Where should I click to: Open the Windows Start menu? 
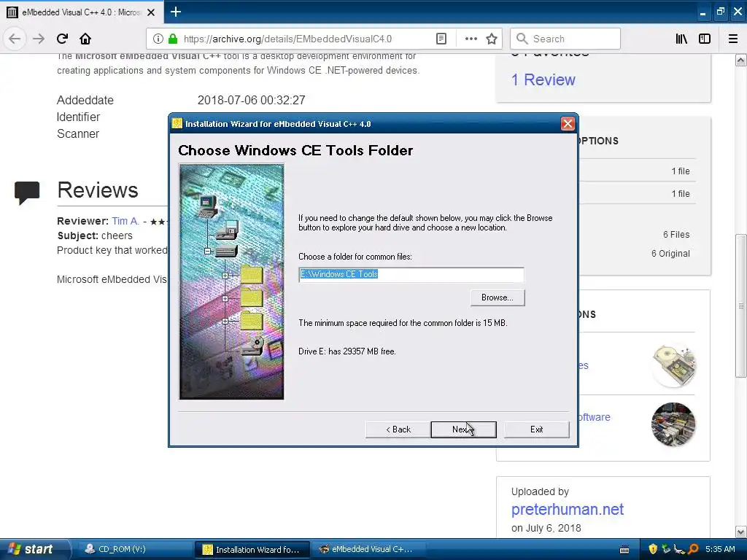pyautogui.click(x=35, y=549)
